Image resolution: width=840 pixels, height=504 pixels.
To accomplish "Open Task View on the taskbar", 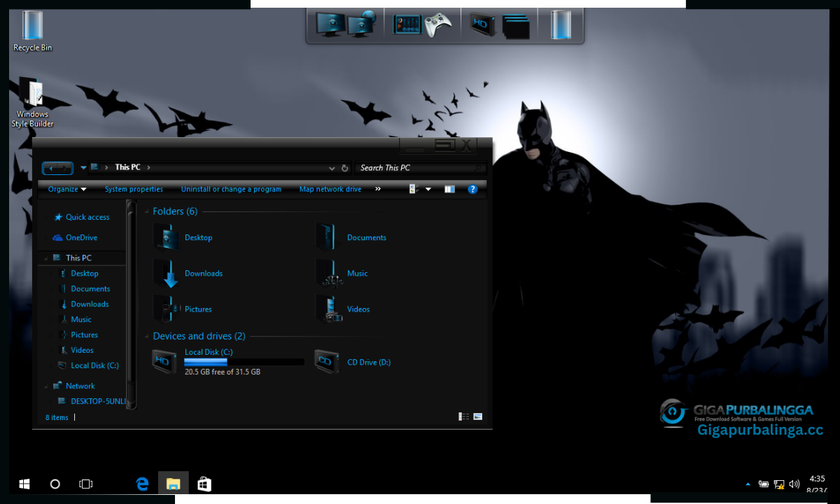I will click(x=85, y=484).
